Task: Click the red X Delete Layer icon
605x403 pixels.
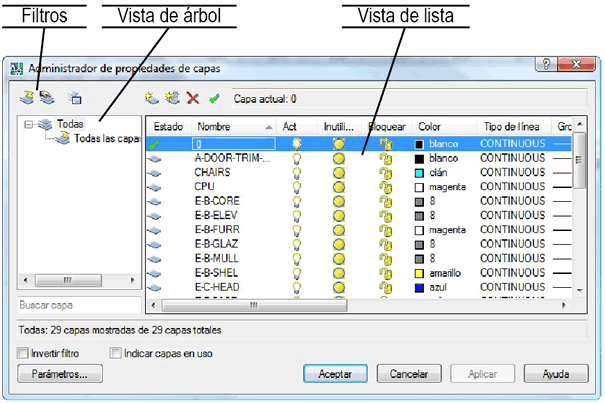Action: [193, 98]
